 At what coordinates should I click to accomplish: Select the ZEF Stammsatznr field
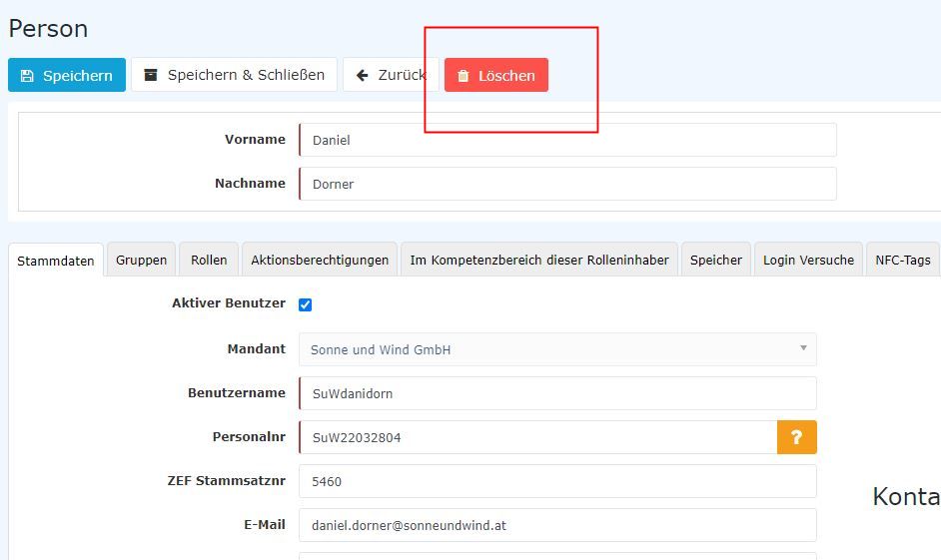pos(557,481)
